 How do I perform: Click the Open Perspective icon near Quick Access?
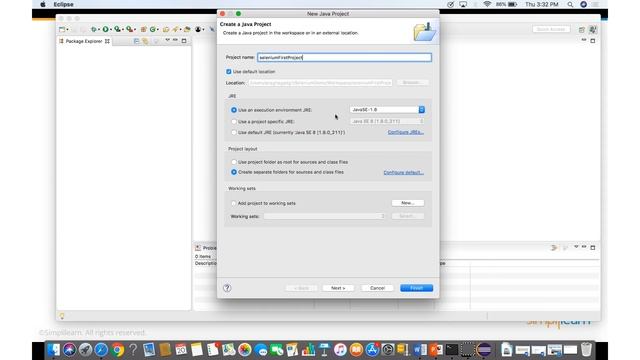(x=582, y=29)
